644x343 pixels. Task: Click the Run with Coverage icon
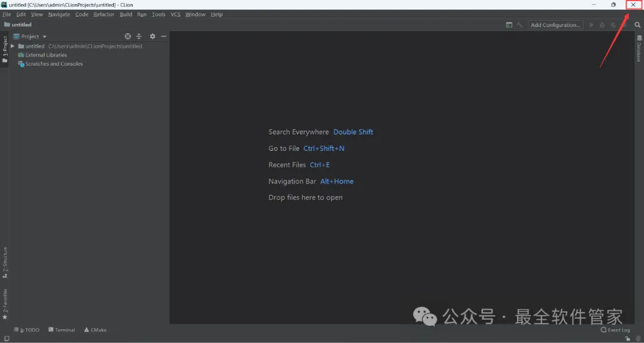click(613, 25)
